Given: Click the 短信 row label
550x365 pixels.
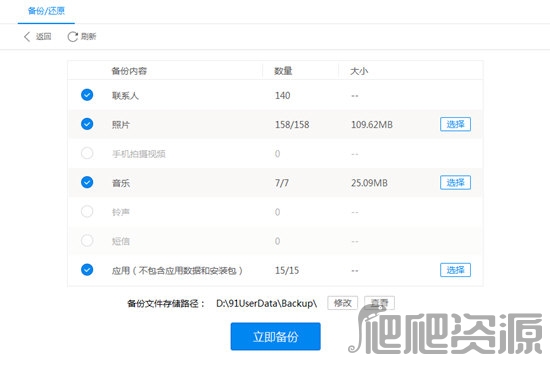Looking at the screenshot, I should point(121,241).
